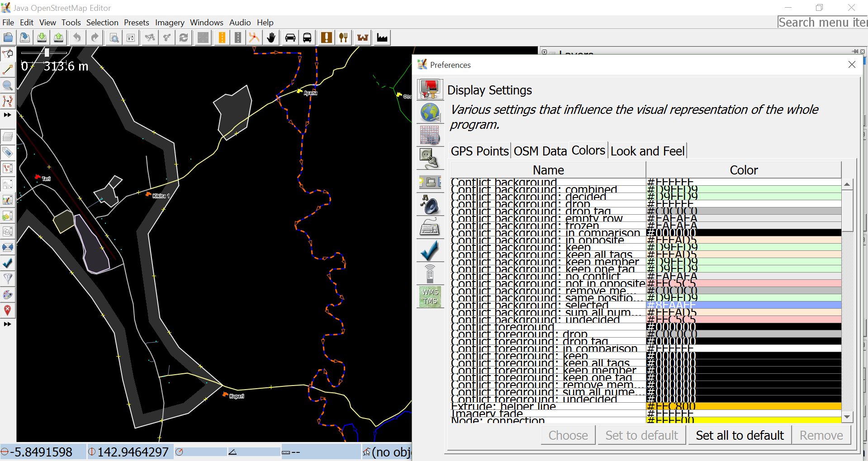Collapse the Layers panel triangle
Image resolution: width=868 pixels, height=461 pixels.
pos(545,52)
